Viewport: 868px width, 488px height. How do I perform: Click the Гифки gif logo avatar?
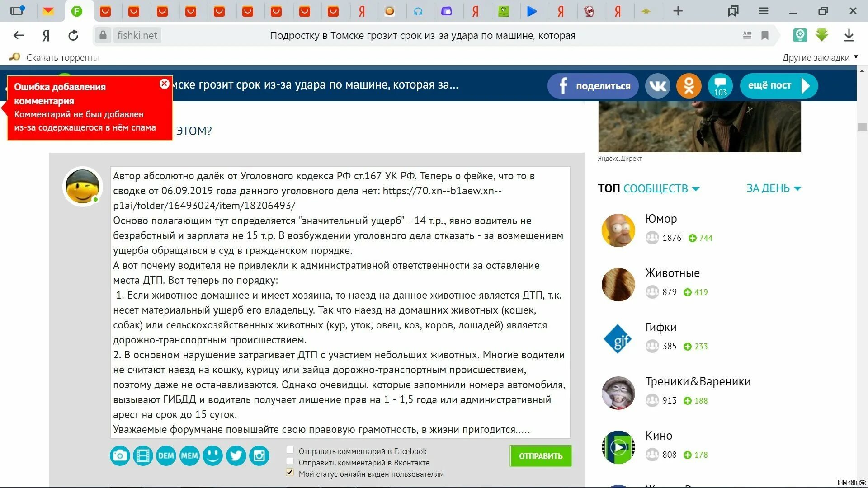point(618,338)
